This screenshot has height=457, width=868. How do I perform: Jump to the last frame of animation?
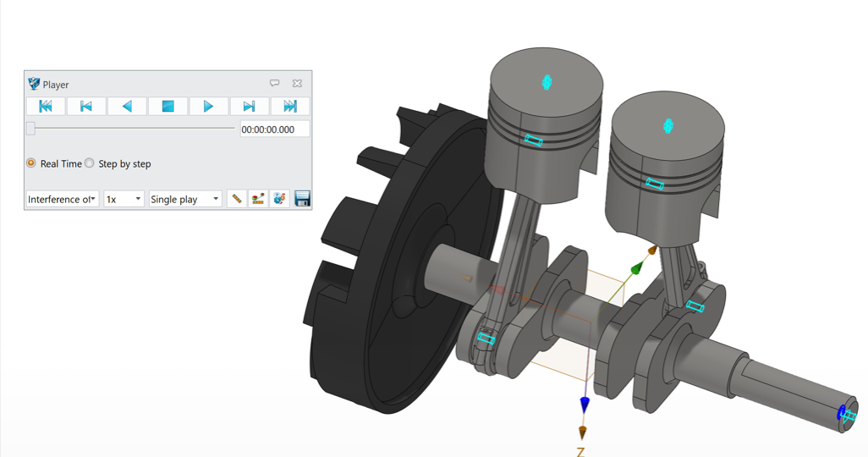(289, 106)
